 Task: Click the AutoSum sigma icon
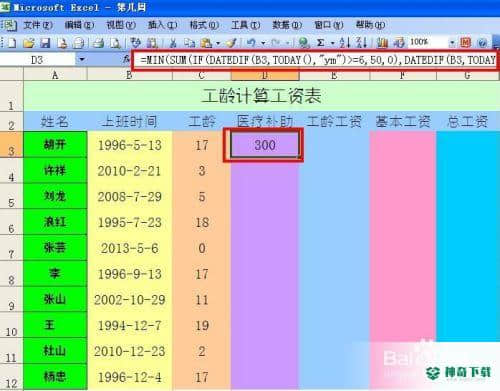pyautogui.click(x=320, y=43)
